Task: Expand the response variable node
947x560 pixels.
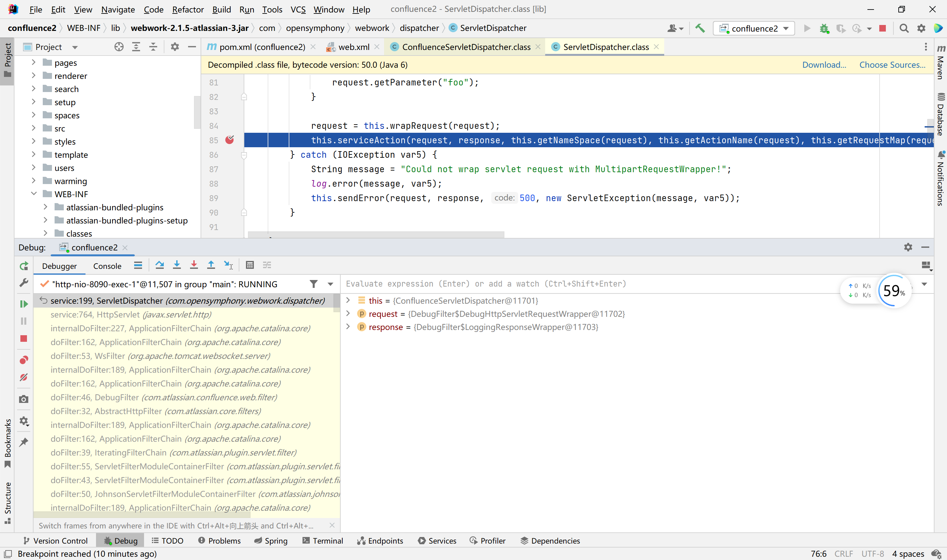Action: pyautogui.click(x=348, y=327)
